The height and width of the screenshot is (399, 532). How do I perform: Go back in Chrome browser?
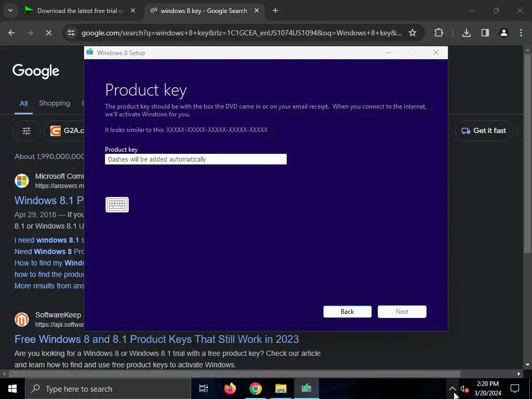(11, 33)
